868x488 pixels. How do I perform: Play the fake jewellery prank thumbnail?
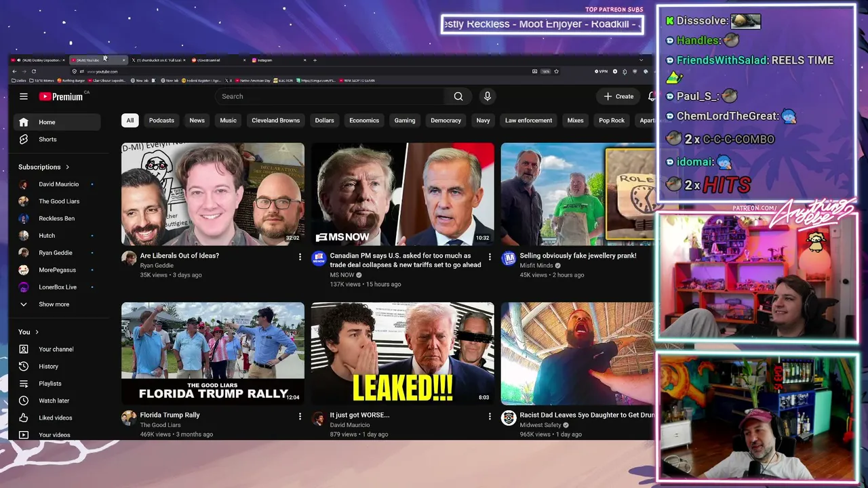577,194
